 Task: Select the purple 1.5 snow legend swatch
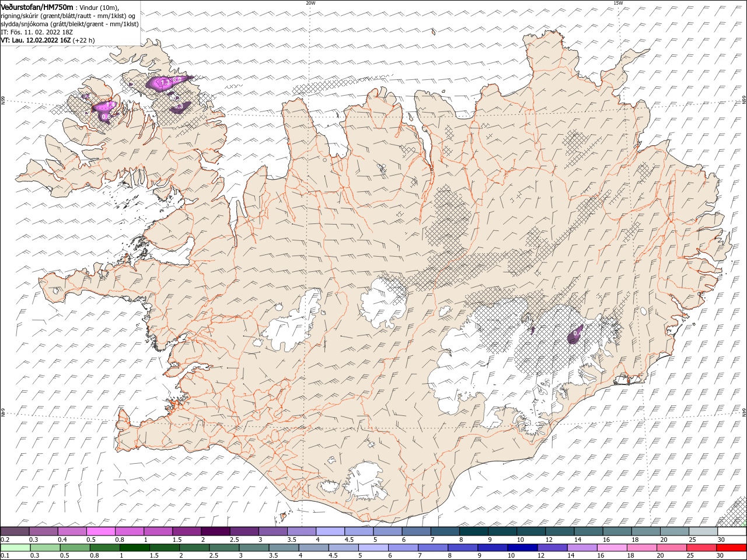pyautogui.click(x=187, y=531)
